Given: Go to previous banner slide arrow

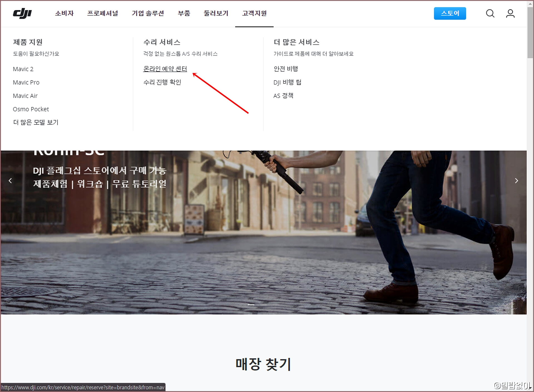Looking at the screenshot, I should (10, 181).
